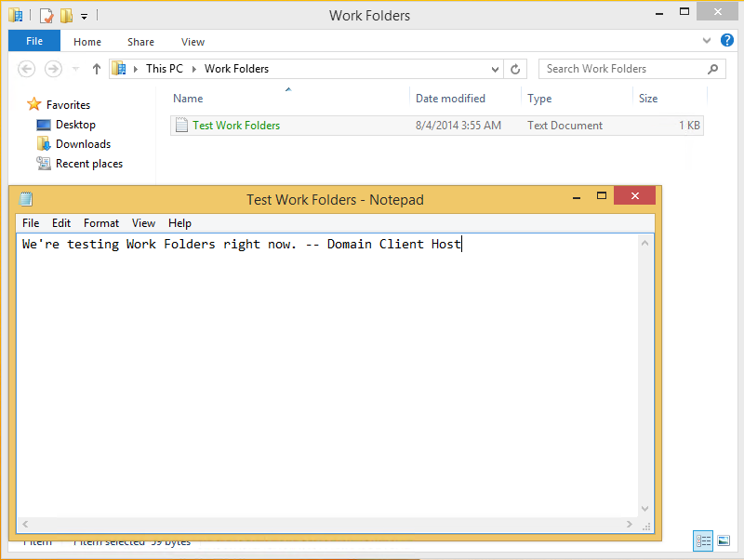
Task: Select Favorites in the navigation pane
Action: 68,105
